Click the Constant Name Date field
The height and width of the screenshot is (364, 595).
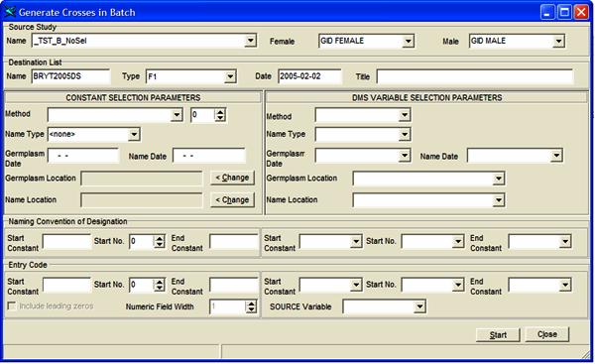(x=209, y=156)
